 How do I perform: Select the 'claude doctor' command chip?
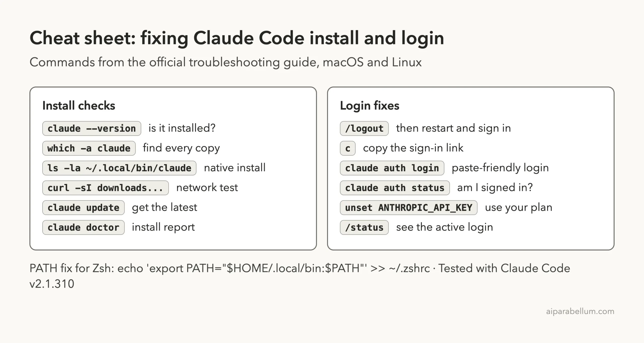[83, 227]
